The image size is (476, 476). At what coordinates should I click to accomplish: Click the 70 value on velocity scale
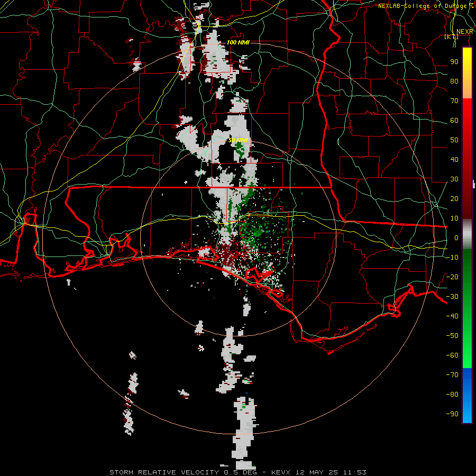coord(454,101)
